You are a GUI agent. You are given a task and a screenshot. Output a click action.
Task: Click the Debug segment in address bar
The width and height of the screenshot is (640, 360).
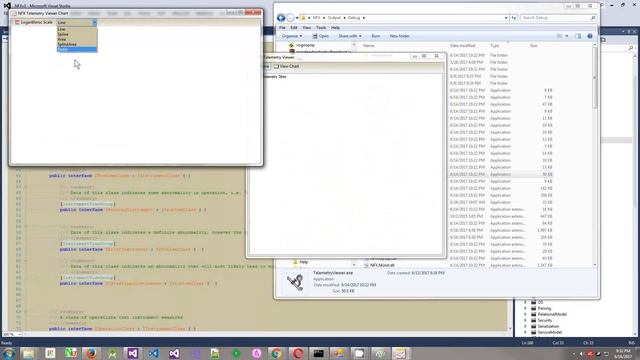pyautogui.click(x=354, y=18)
